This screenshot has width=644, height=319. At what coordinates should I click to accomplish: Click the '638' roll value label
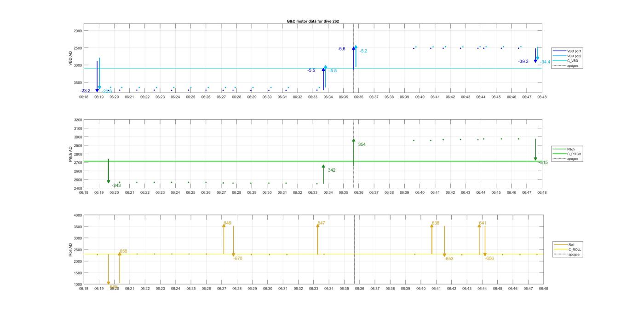tap(435, 223)
